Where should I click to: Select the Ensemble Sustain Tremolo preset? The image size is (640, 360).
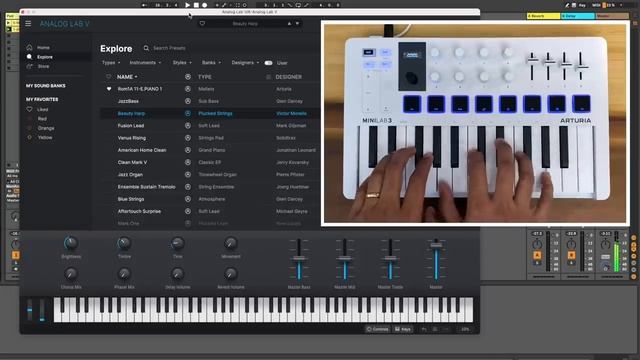pyautogui.click(x=146, y=187)
